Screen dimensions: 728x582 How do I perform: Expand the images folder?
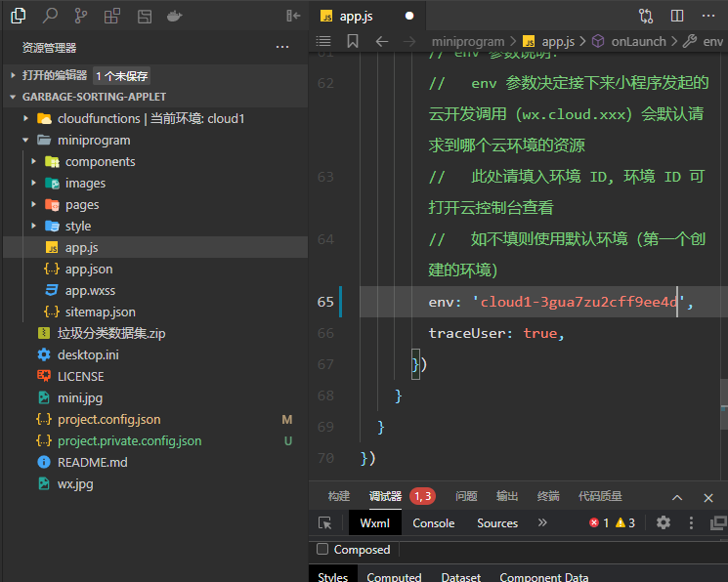pyautogui.click(x=33, y=183)
